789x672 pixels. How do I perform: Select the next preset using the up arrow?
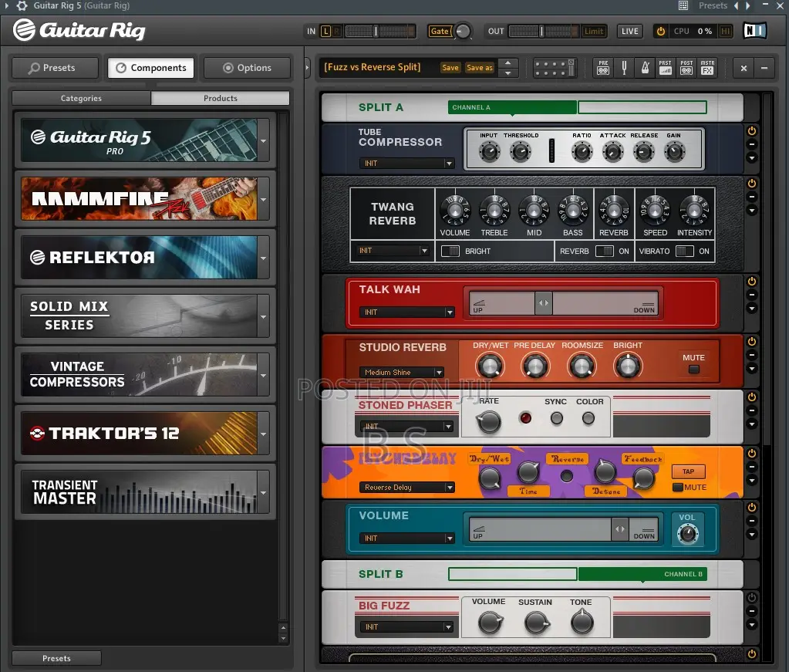(x=507, y=63)
